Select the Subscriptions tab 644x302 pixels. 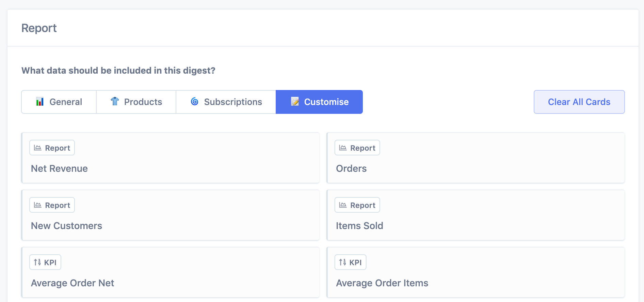pyautogui.click(x=226, y=102)
